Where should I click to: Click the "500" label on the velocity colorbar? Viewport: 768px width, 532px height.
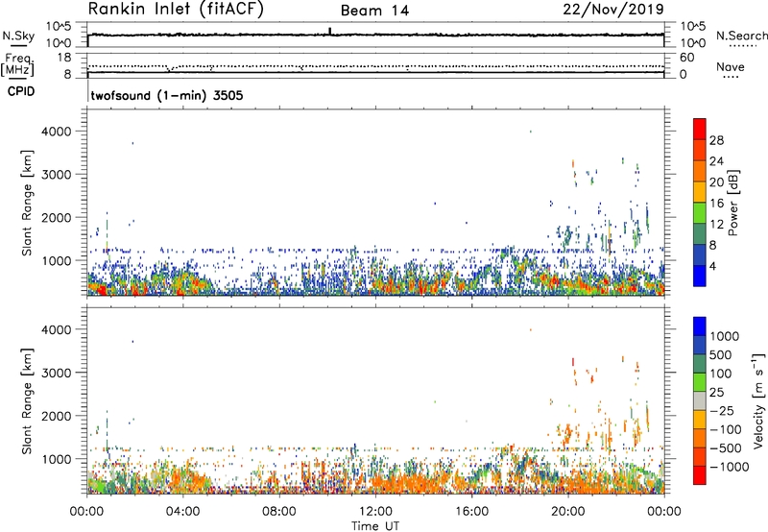point(722,355)
